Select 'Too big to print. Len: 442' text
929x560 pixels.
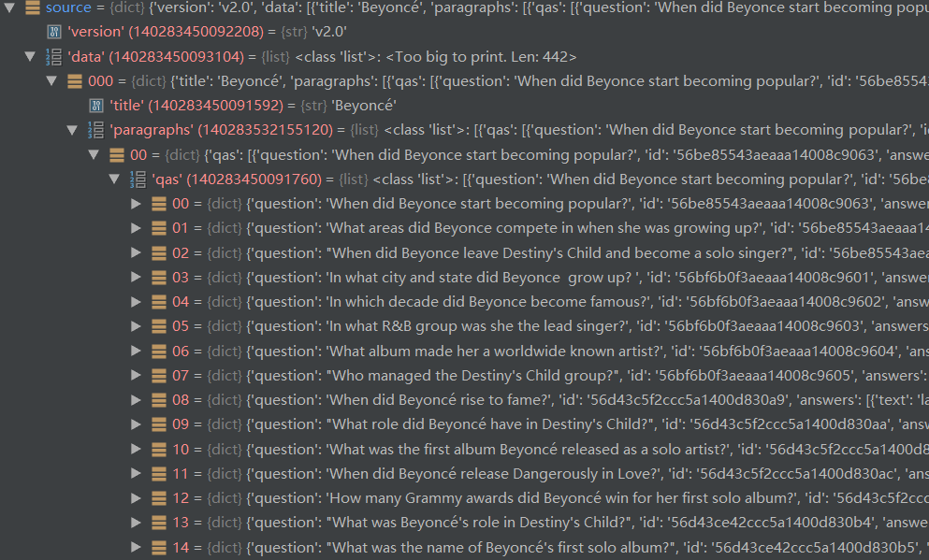pos(481,57)
